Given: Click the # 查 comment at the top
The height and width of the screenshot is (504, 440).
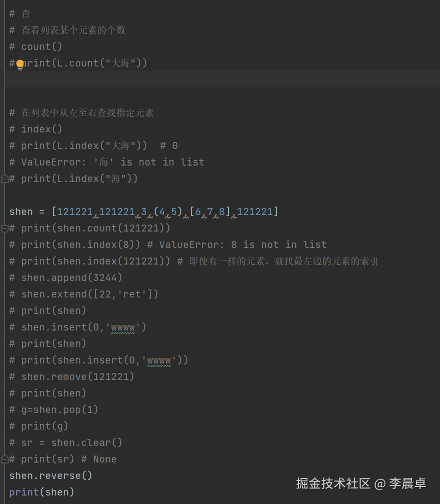Looking at the screenshot, I should pos(18,13).
